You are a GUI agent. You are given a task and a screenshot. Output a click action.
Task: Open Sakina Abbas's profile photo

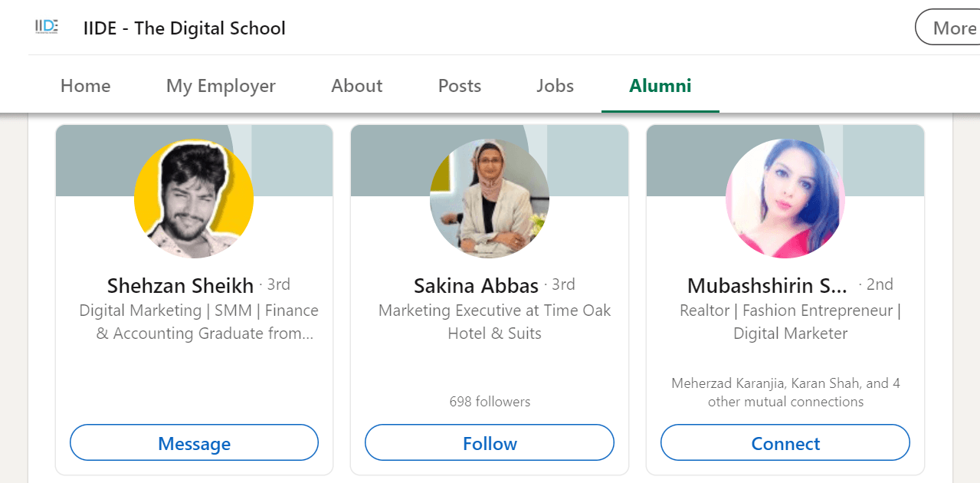click(x=490, y=199)
